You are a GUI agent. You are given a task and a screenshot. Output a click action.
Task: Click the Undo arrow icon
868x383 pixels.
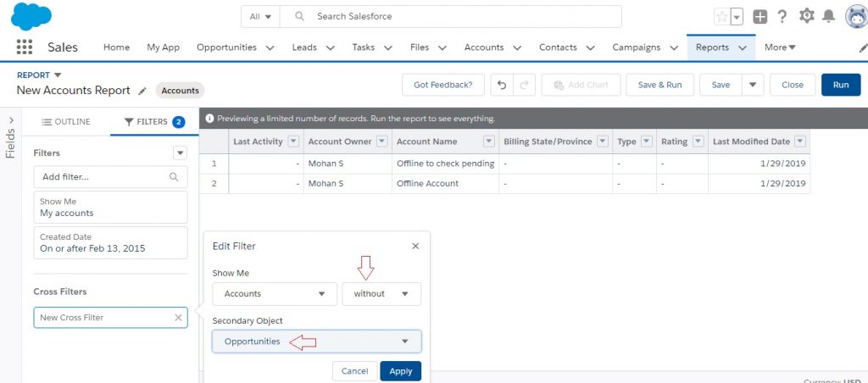(x=502, y=85)
